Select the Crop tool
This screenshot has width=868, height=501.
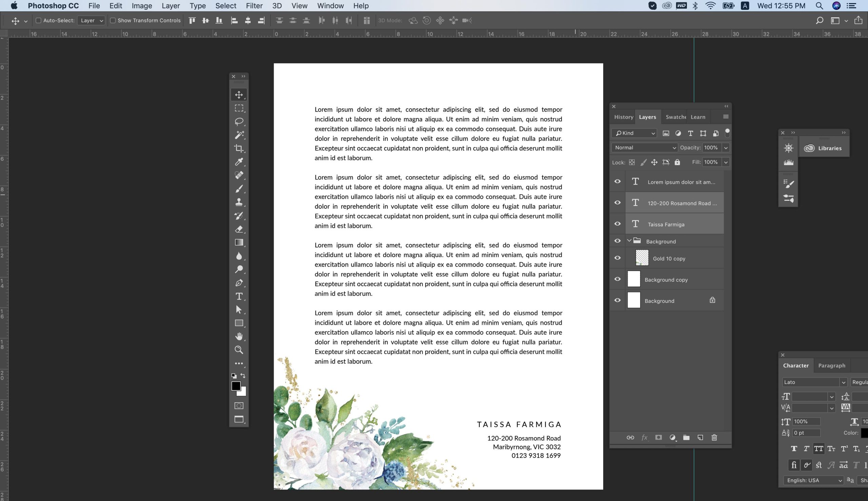click(x=239, y=148)
